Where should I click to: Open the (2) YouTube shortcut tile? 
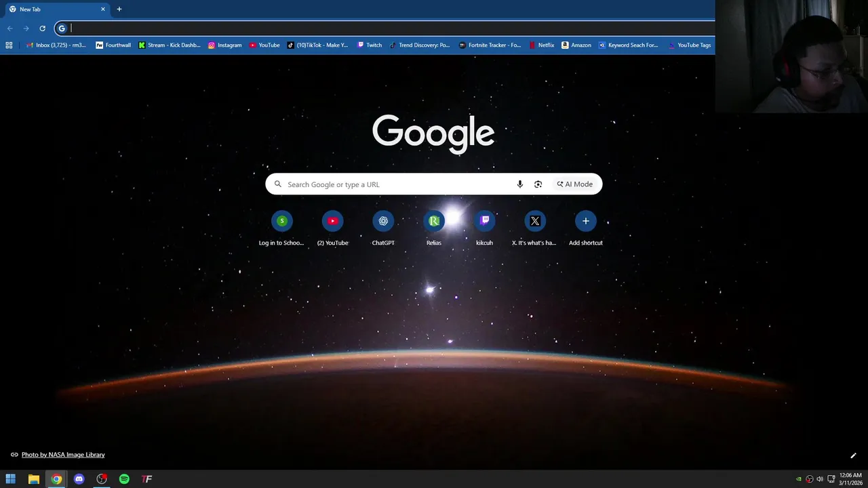click(332, 229)
